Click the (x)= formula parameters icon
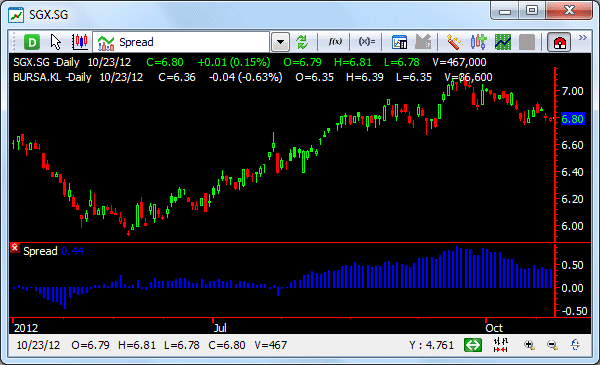The width and height of the screenshot is (600, 365). tap(367, 42)
